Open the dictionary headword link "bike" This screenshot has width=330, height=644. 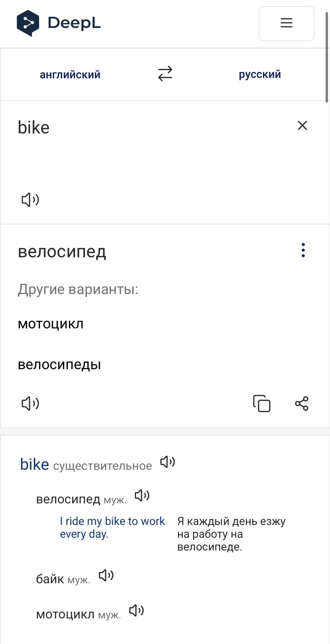(35, 465)
